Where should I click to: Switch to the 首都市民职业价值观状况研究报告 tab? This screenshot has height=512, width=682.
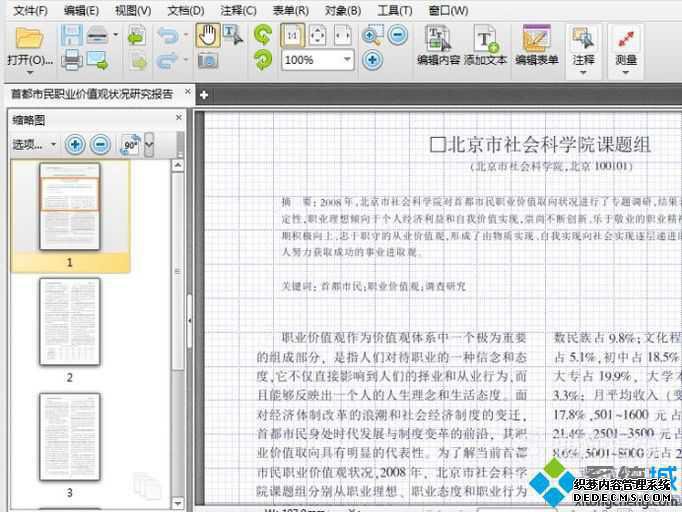click(x=92, y=94)
